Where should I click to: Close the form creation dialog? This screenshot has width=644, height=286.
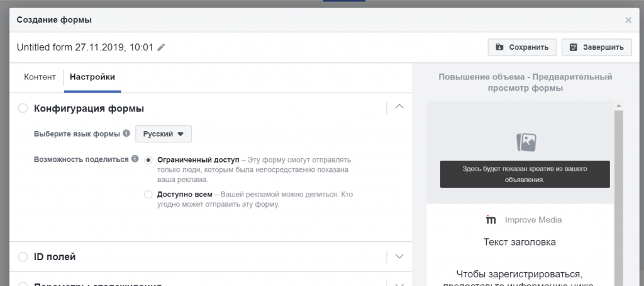628,20
